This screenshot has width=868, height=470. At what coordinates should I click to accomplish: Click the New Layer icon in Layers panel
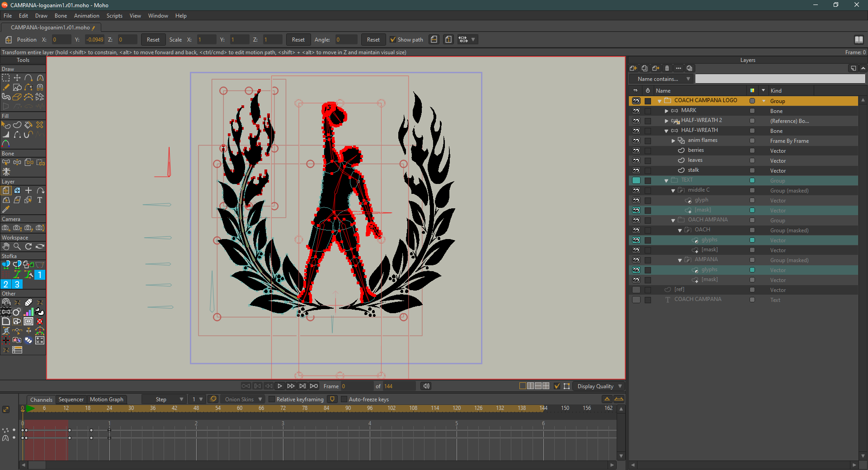point(633,68)
